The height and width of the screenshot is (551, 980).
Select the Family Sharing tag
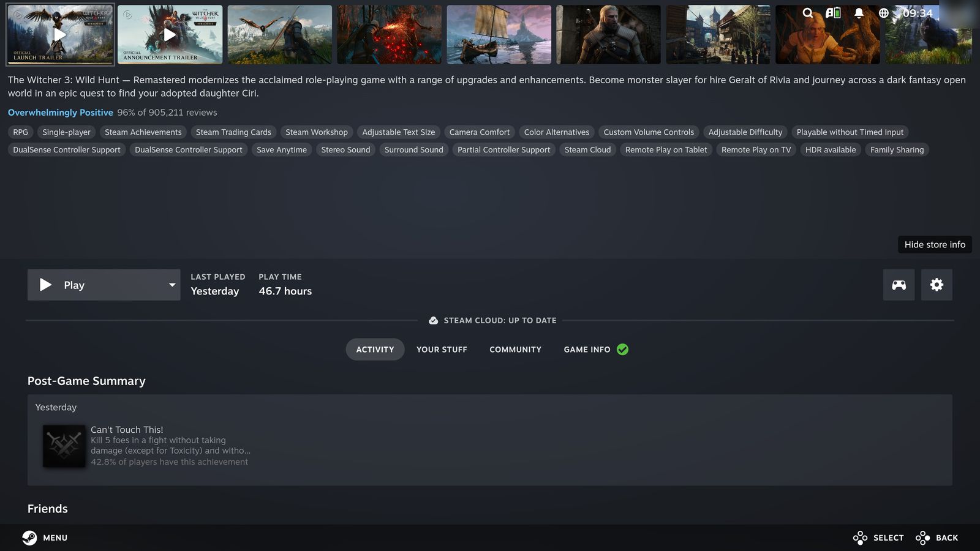point(897,150)
